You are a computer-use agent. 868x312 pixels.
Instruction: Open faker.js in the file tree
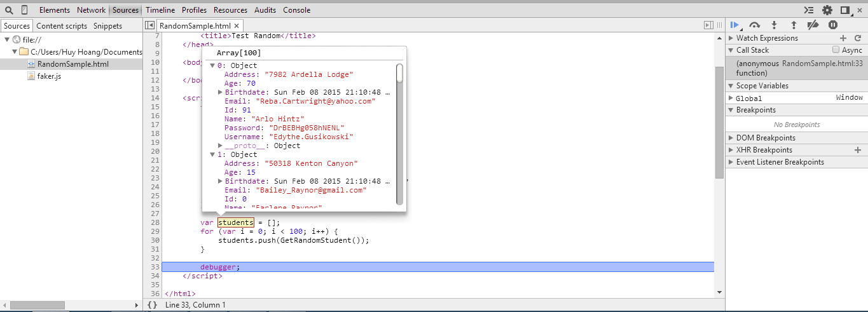click(x=49, y=76)
